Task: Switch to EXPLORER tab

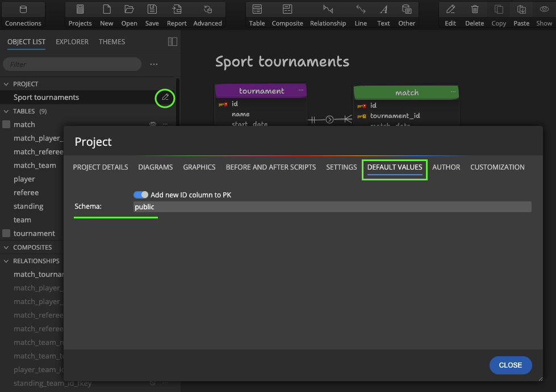Action: (72, 42)
